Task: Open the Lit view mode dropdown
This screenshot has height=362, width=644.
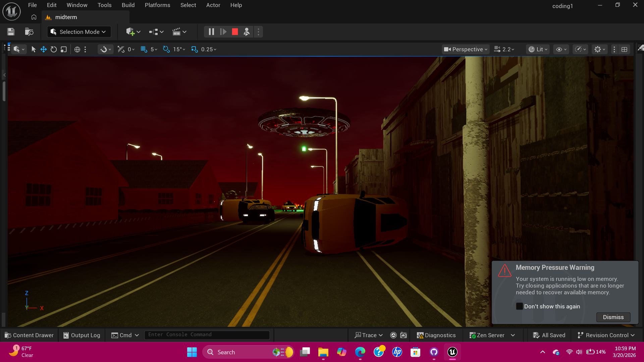Action: (538, 49)
